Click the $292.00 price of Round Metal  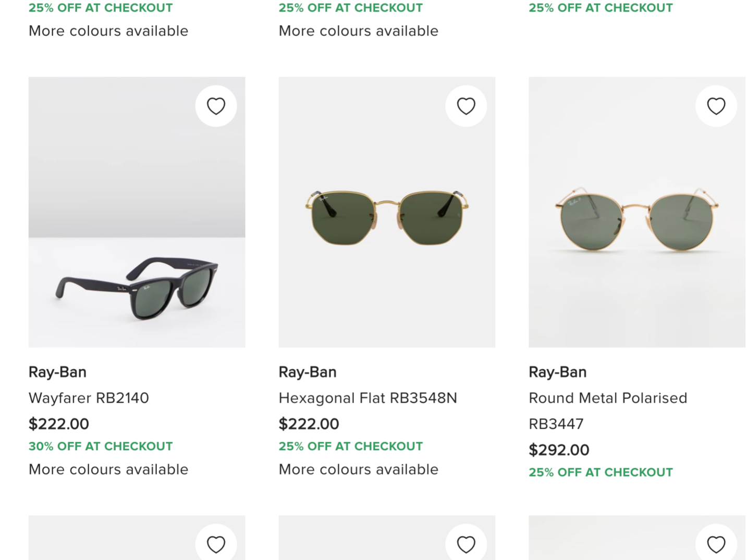click(x=559, y=450)
